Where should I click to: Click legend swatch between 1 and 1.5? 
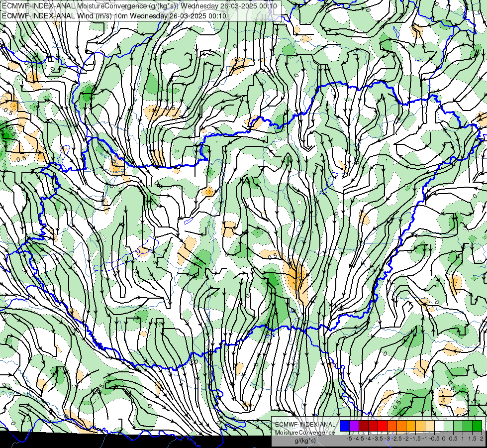pyautogui.click(x=468, y=426)
